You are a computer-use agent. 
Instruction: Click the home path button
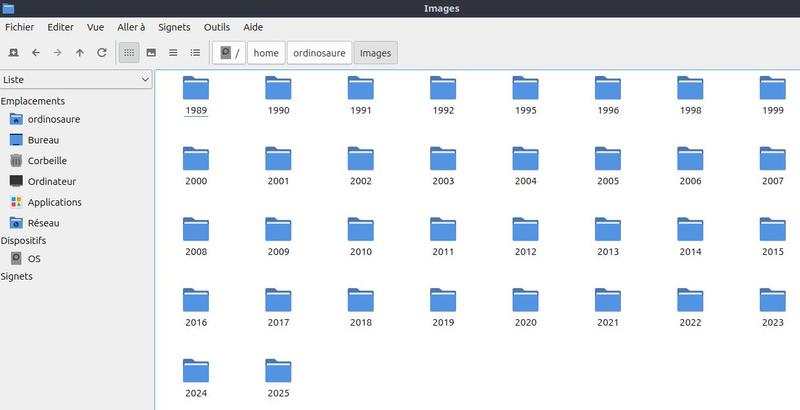click(x=266, y=53)
